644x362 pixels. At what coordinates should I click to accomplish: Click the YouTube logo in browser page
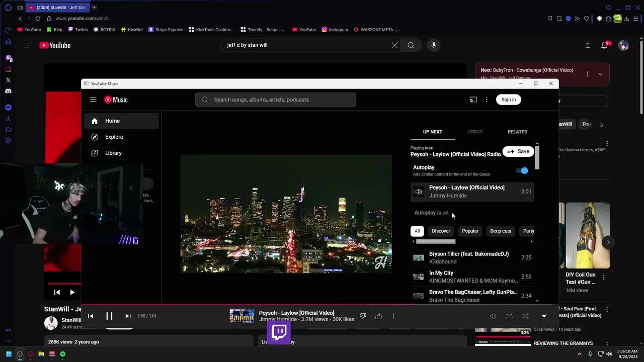click(x=55, y=45)
